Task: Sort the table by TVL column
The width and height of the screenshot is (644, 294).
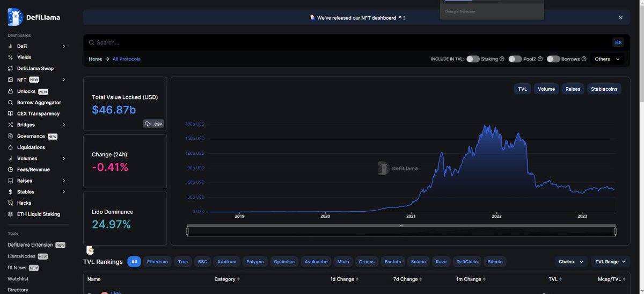Action: coord(554,279)
